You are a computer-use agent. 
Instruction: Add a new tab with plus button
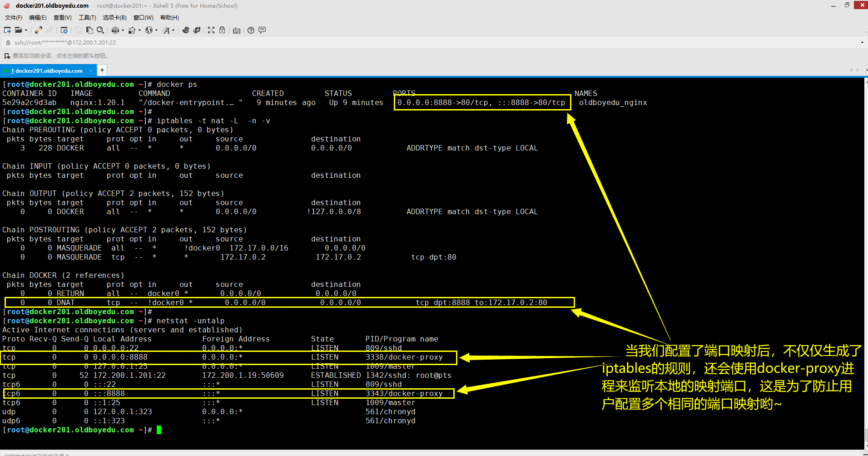pyautogui.click(x=102, y=70)
